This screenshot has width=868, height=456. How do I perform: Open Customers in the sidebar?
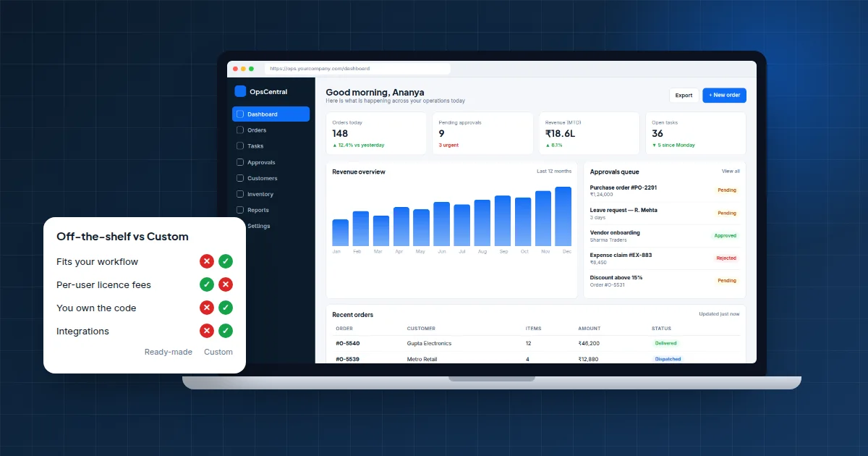[x=271, y=178]
